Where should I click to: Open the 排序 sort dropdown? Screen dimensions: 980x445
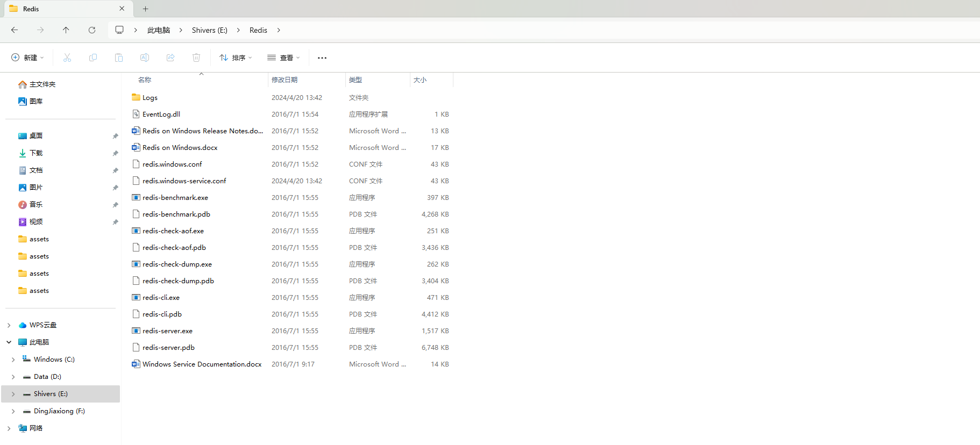pos(236,58)
